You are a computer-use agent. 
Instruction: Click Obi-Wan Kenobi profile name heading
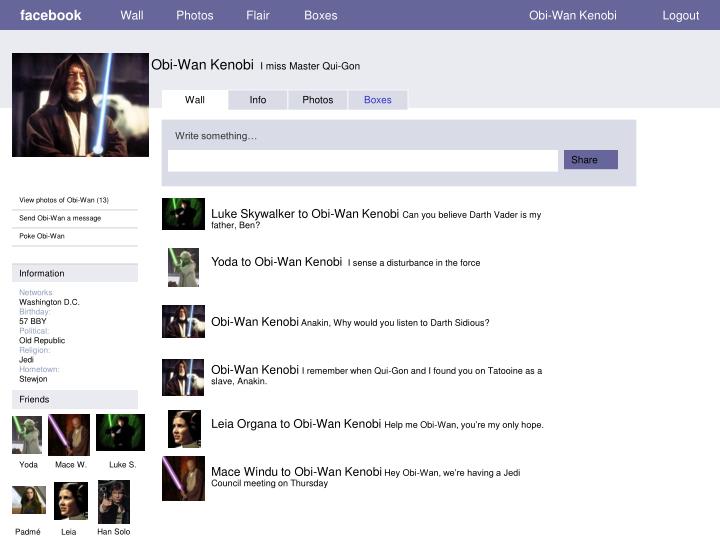202,64
